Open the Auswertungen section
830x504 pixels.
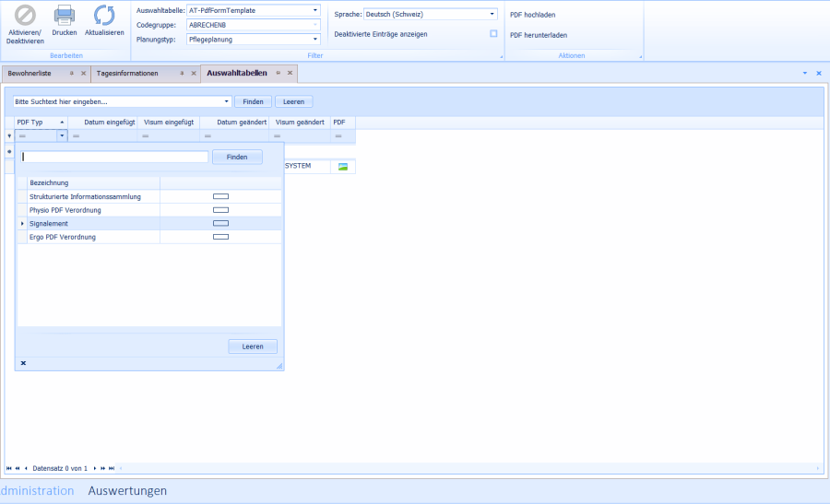point(127,491)
